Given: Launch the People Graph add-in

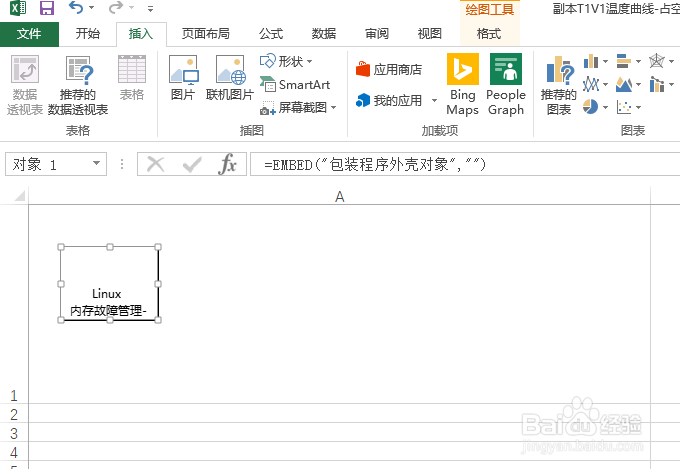Looking at the screenshot, I should click(506, 85).
